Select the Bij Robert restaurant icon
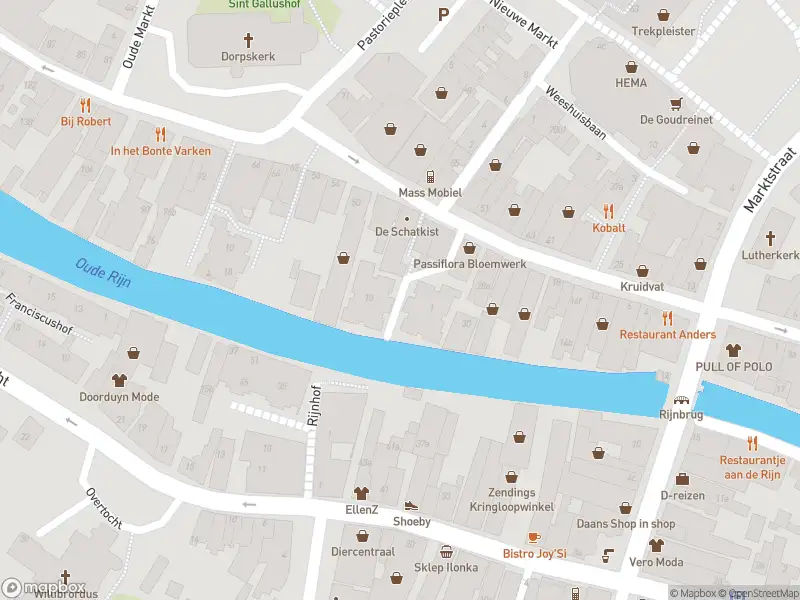Viewport: 800px width, 600px height. [85, 106]
